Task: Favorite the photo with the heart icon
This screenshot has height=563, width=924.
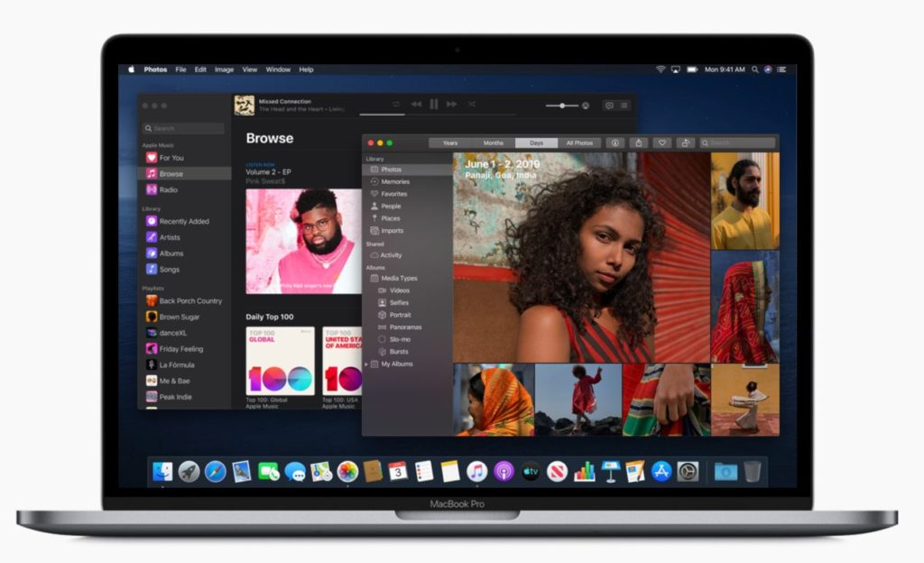Action: (661, 143)
